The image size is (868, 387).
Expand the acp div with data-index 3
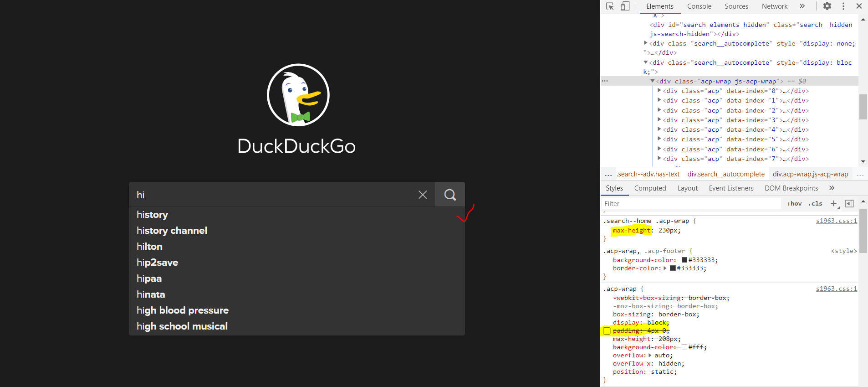[x=659, y=120]
